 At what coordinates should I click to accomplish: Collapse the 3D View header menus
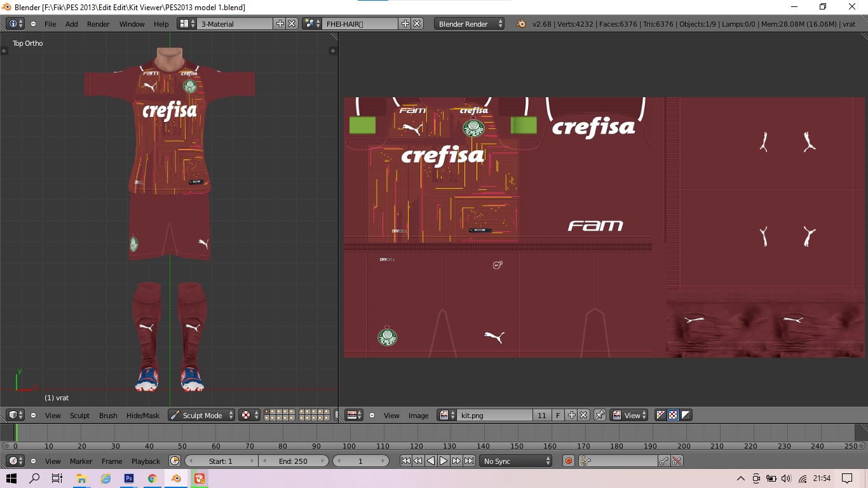33,415
